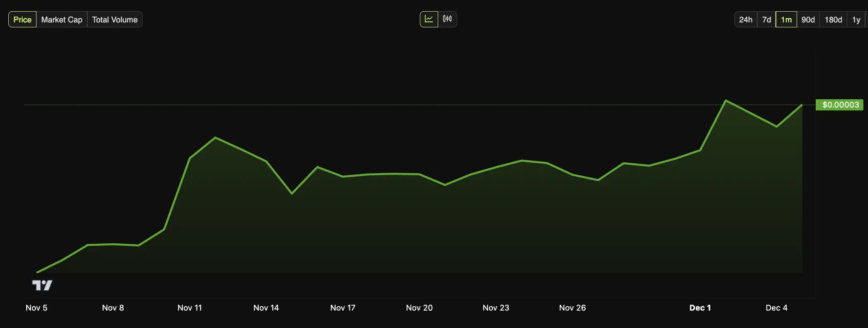
Task: Select the 1m time range
Action: 786,20
